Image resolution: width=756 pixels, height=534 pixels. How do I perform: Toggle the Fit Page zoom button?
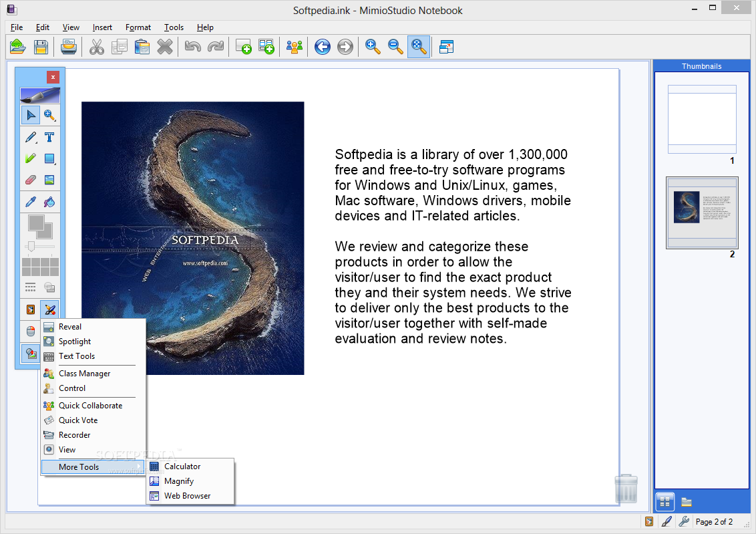419,46
